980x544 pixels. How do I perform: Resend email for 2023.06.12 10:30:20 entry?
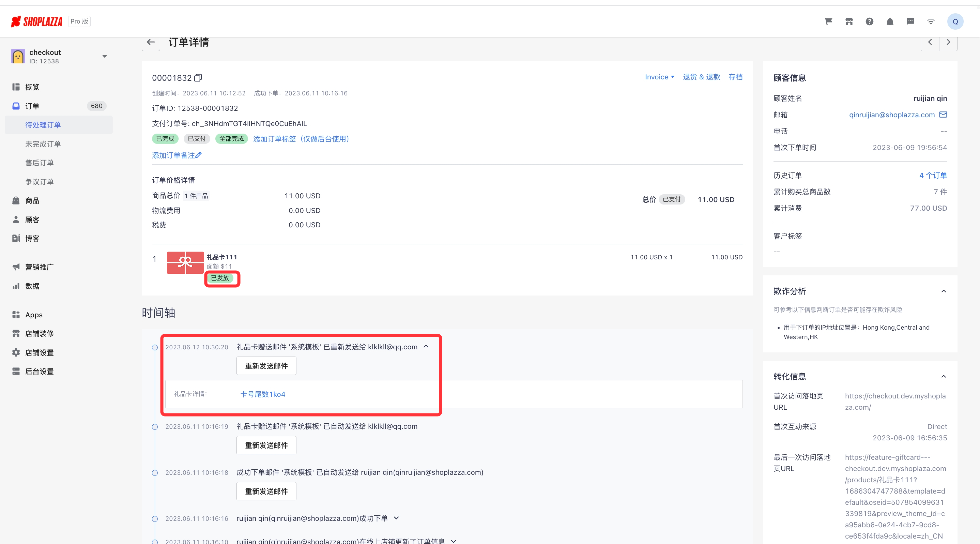[x=266, y=366]
